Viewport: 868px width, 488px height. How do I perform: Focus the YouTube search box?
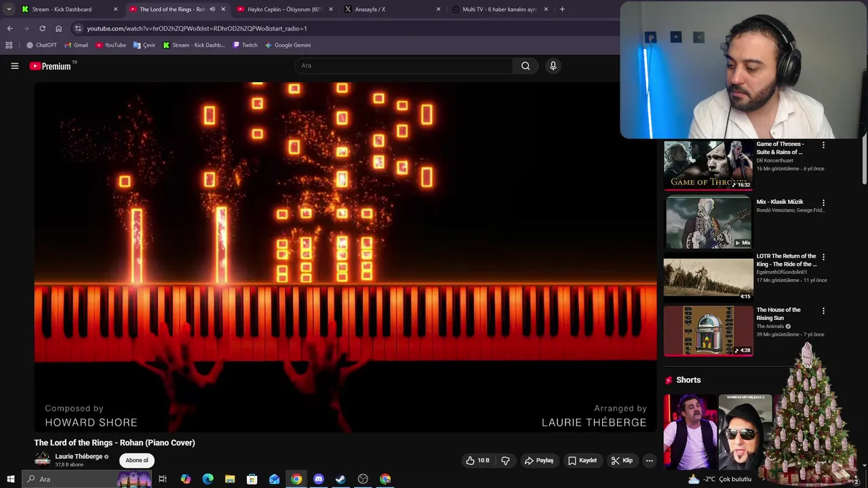click(x=404, y=66)
